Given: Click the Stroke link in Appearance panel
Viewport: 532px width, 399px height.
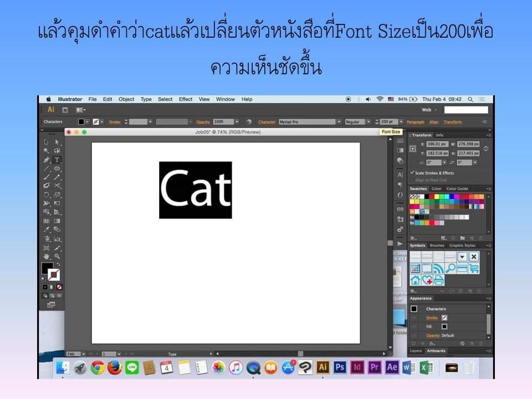Looking at the screenshot, I should (432, 318).
